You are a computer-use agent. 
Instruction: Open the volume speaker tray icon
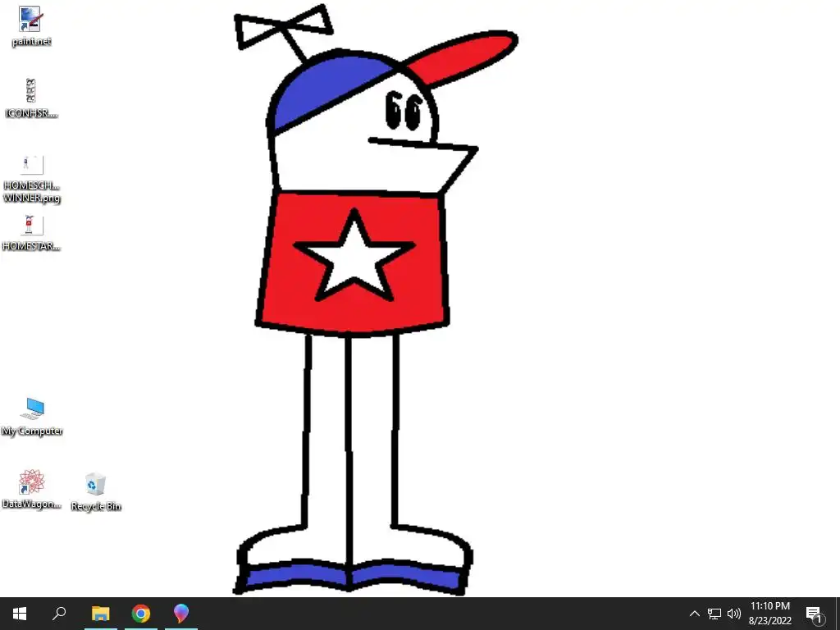pyautogui.click(x=734, y=614)
